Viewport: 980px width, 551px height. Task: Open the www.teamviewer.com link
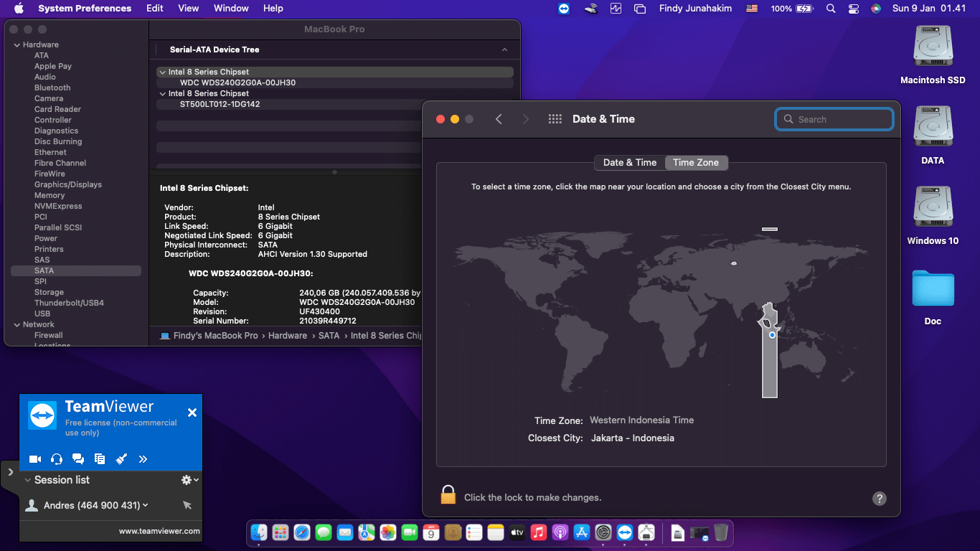click(159, 531)
